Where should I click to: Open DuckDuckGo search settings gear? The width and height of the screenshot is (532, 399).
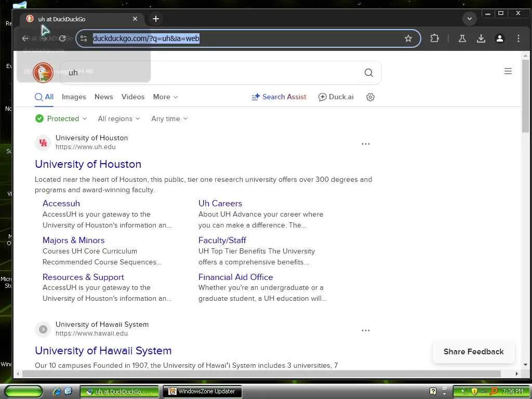coord(370,97)
